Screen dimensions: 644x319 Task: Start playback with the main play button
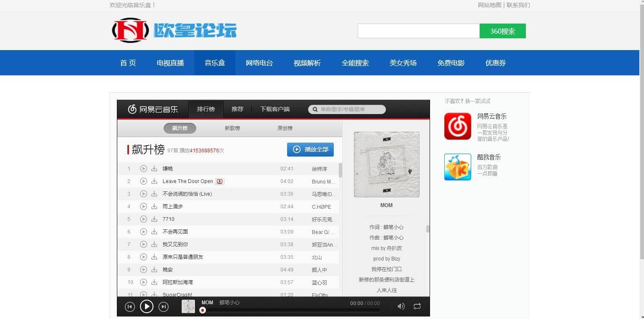146,307
